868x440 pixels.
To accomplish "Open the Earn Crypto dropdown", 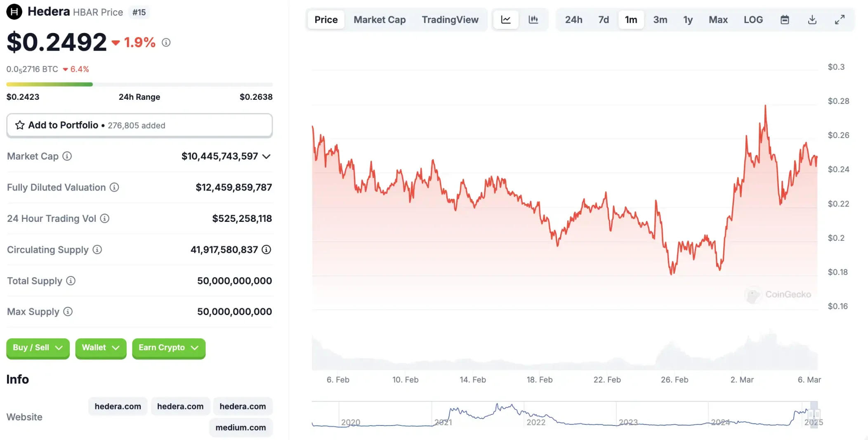I will pyautogui.click(x=168, y=348).
